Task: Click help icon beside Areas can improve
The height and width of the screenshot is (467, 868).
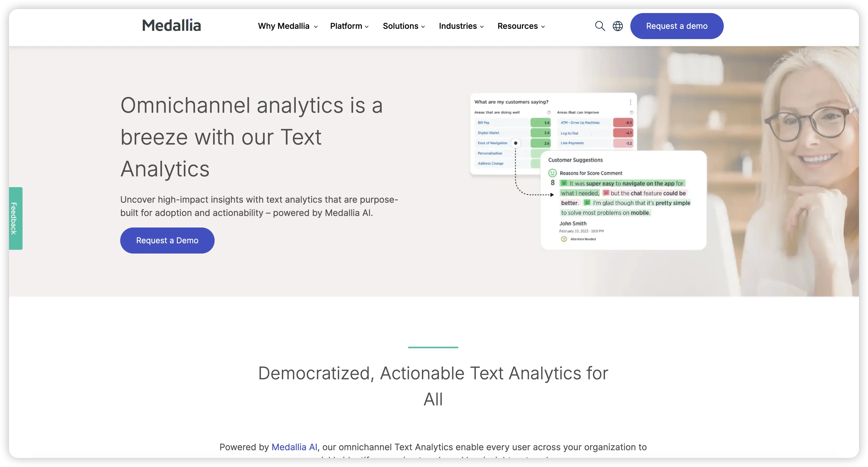Action: click(631, 112)
